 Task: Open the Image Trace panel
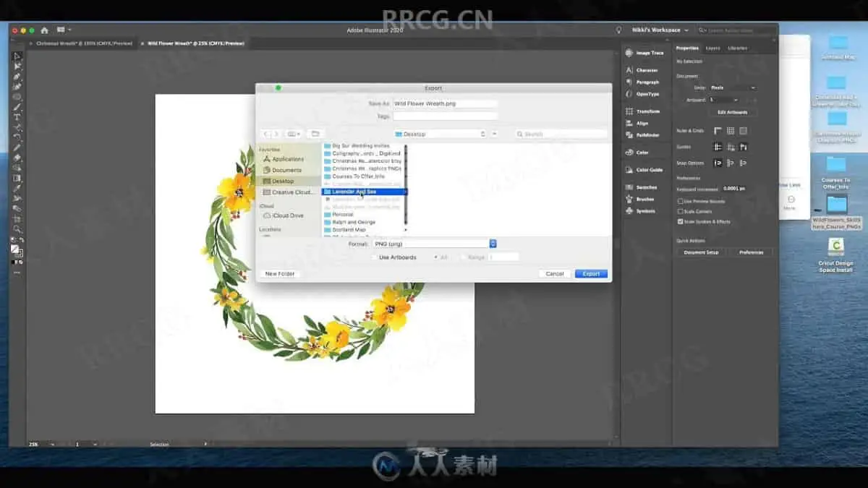point(644,53)
